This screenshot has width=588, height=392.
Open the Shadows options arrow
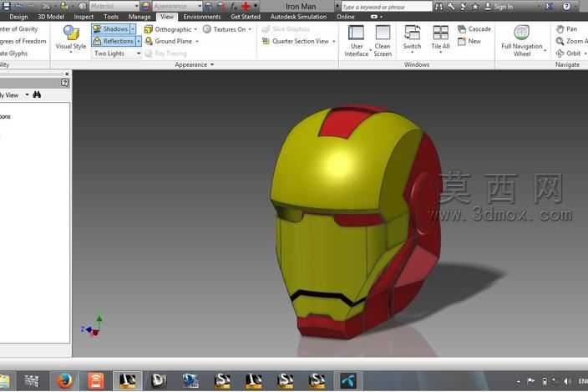133,29
